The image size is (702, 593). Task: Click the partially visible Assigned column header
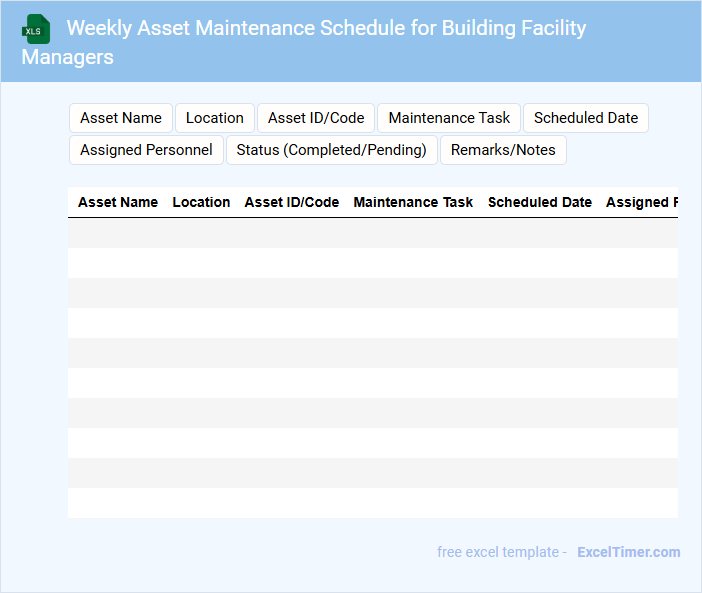(x=641, y=202)
